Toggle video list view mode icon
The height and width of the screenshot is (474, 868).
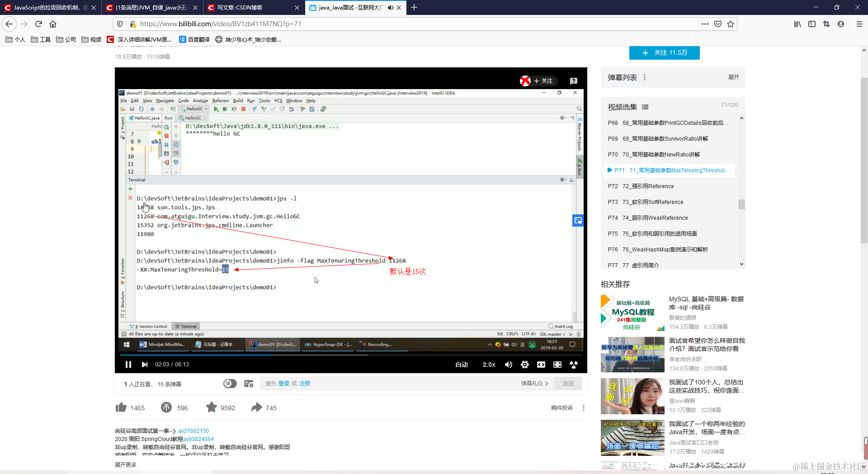pos(645,107)
